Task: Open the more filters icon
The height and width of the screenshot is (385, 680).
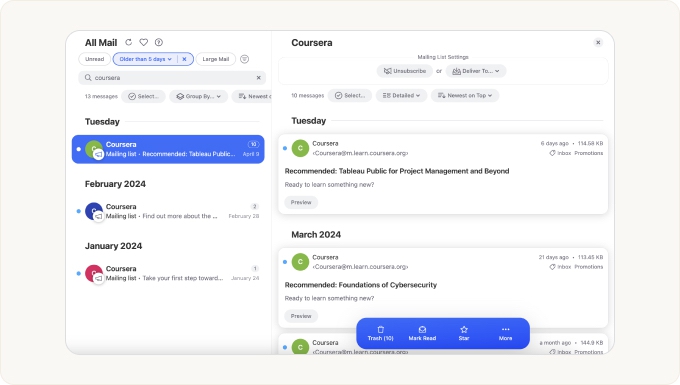Action: [x=245, y=59]
